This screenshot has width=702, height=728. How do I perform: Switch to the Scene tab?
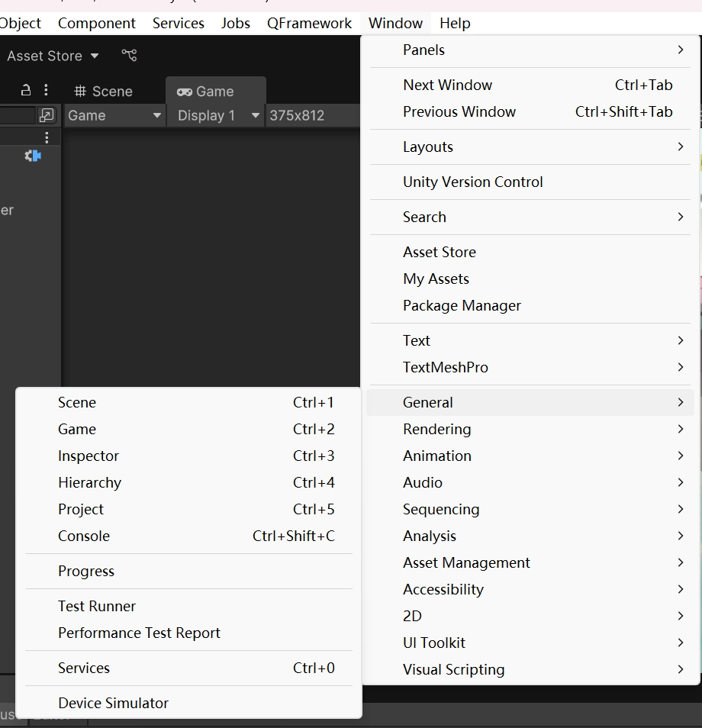point(104,91)
